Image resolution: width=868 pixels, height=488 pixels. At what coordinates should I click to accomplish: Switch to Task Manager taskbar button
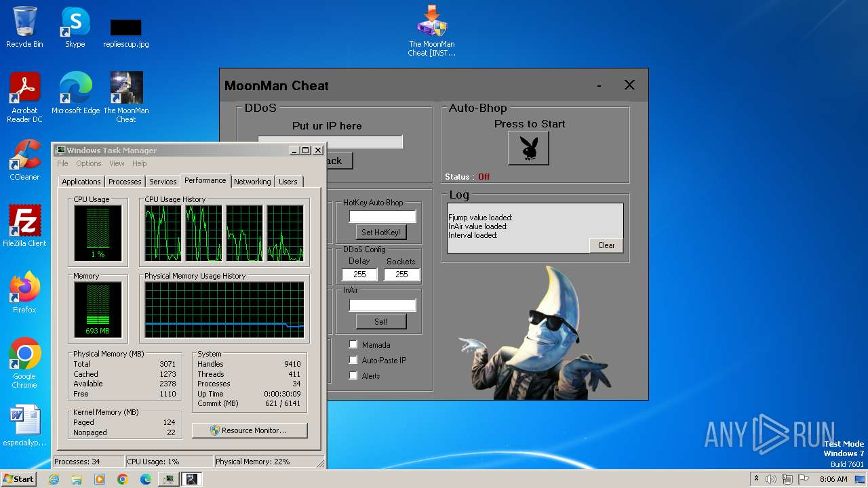[x=169, y=479]
